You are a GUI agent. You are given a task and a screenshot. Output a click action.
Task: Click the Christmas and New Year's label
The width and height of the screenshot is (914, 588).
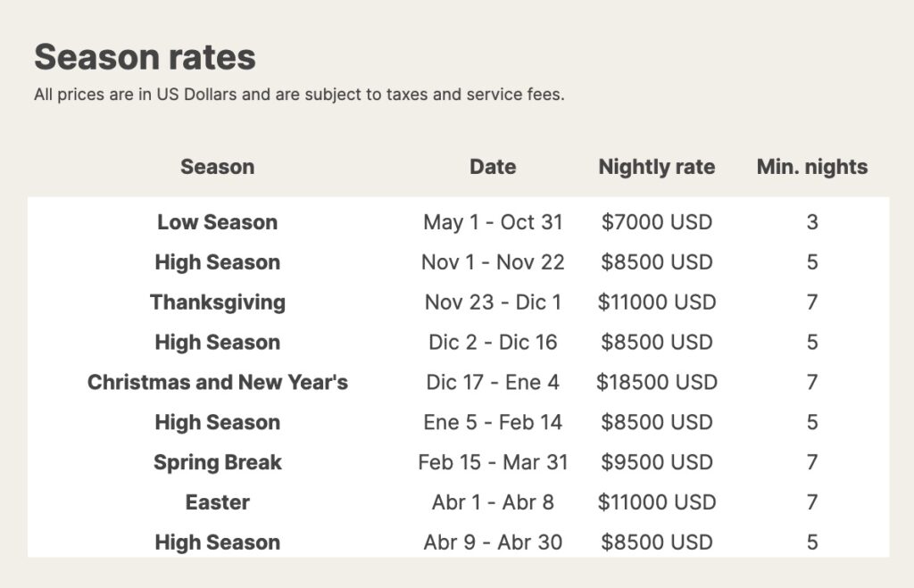[217, 383]
